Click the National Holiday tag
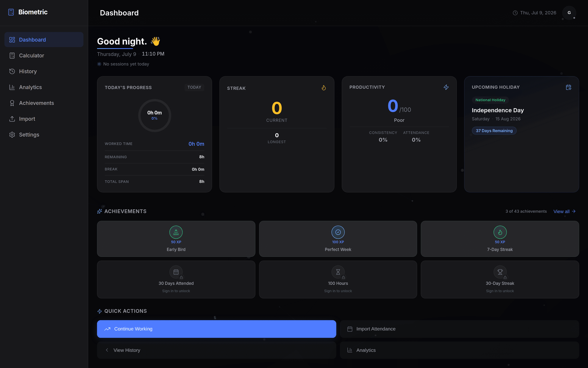This screenshot has width=588, height=368. click(490, 100)
